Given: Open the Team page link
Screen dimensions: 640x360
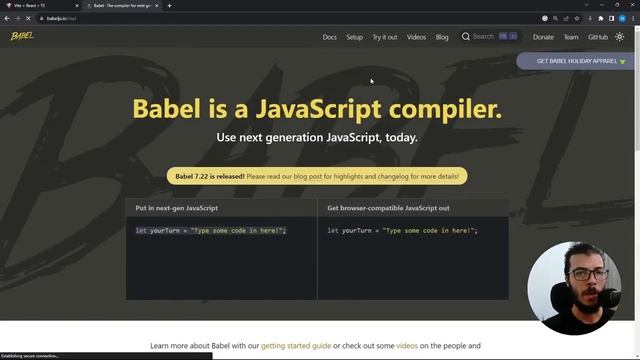Looking at the screenshot, I should (571, 37).
